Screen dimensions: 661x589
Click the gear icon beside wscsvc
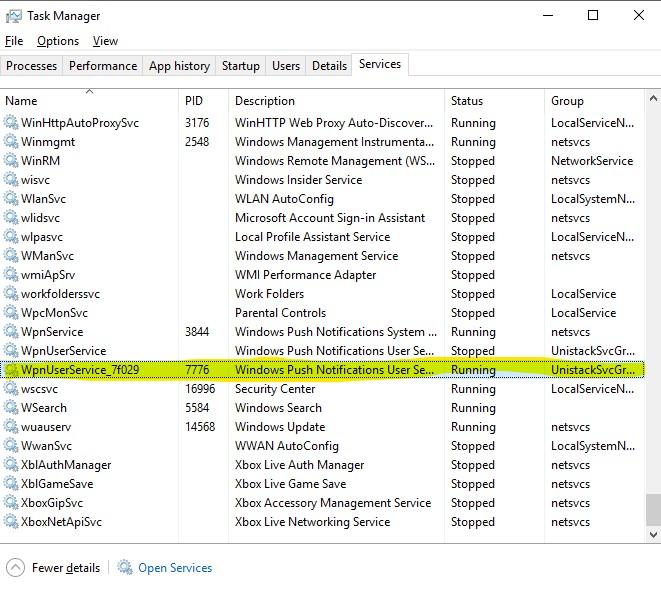click(x=11, y=389)
